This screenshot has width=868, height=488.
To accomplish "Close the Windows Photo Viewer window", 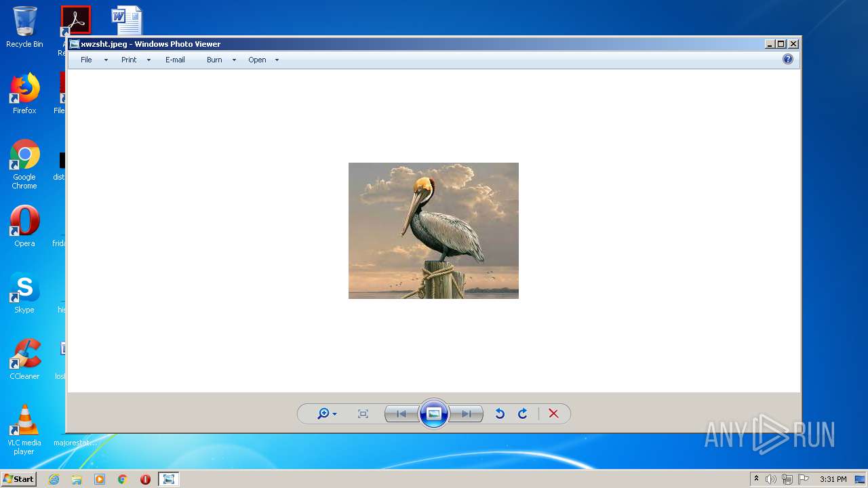I will point(793,44).
